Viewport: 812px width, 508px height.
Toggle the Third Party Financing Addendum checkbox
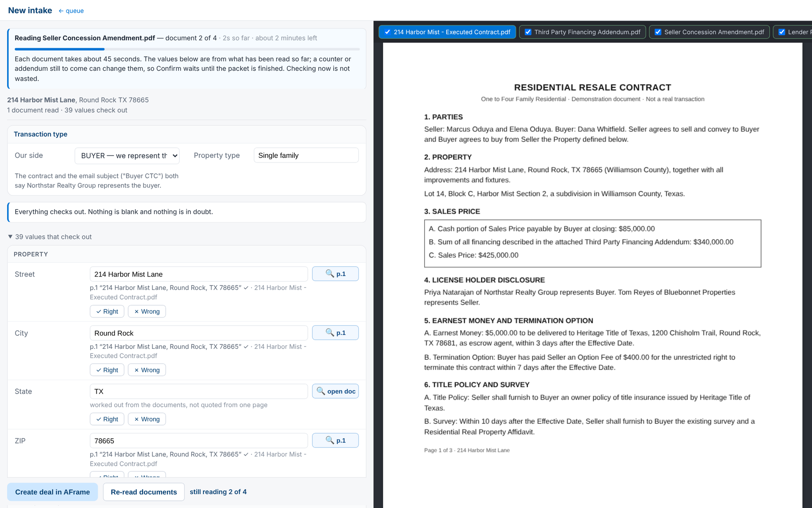point(528,32)
